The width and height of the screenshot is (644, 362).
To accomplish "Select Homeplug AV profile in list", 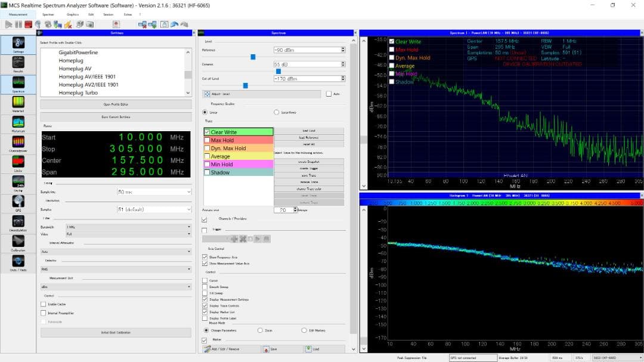I will pos(75,69).
